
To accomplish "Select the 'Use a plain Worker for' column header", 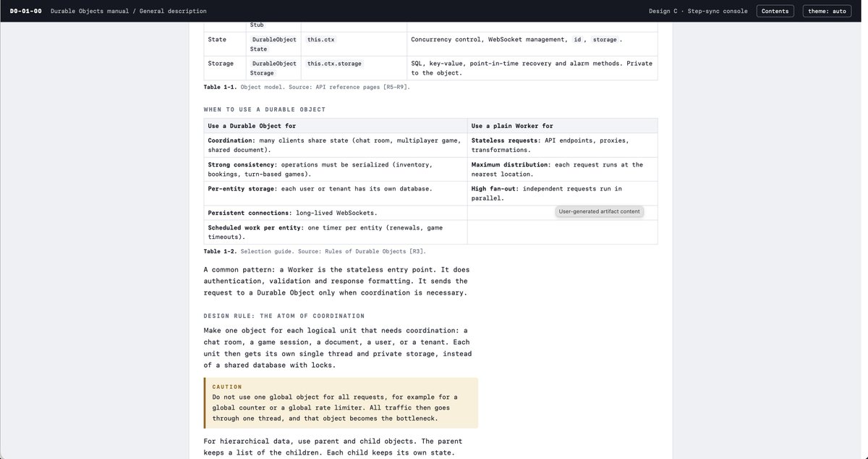I will click(563, 126).
